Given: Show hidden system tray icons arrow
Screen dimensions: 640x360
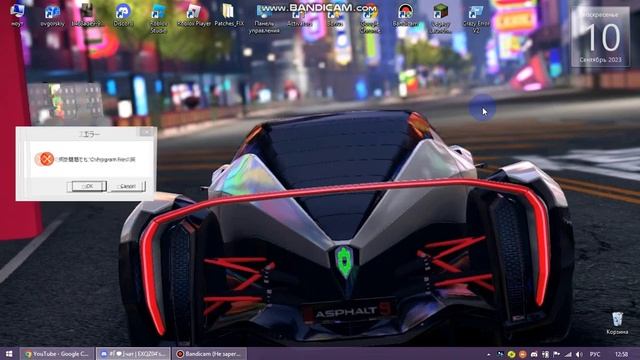Looking at the screenshot, I should pos(489,354).
